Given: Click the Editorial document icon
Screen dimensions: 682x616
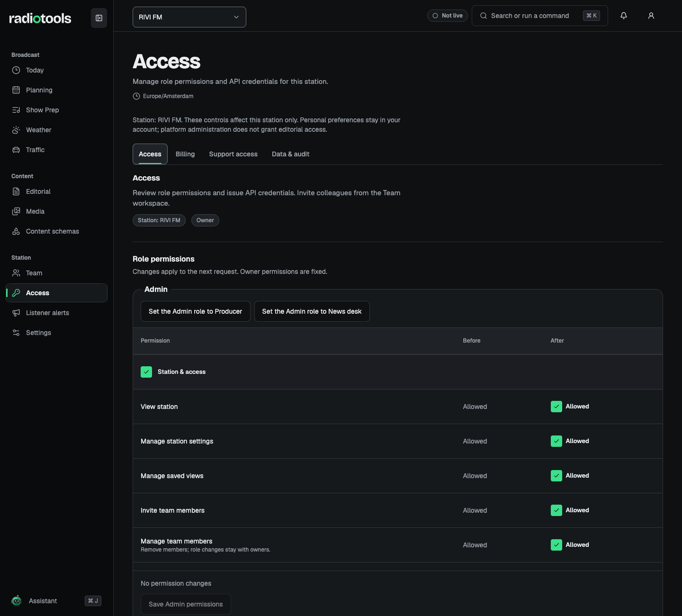Looking at the screenshot, I should 16,191.
